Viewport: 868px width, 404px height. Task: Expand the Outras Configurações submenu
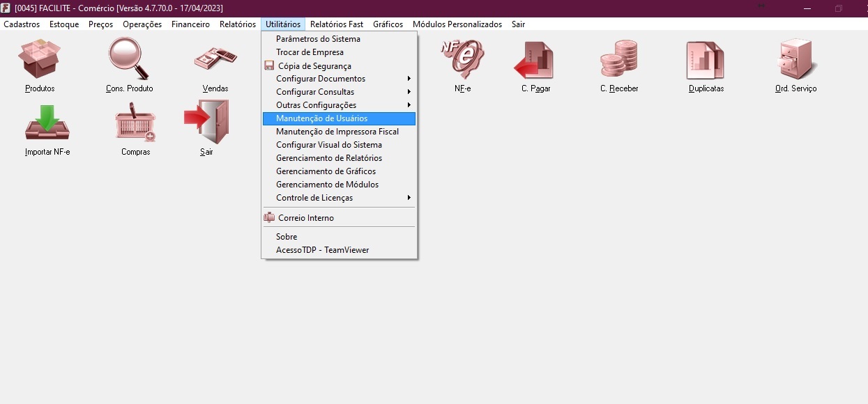click(x=339, y=105)
